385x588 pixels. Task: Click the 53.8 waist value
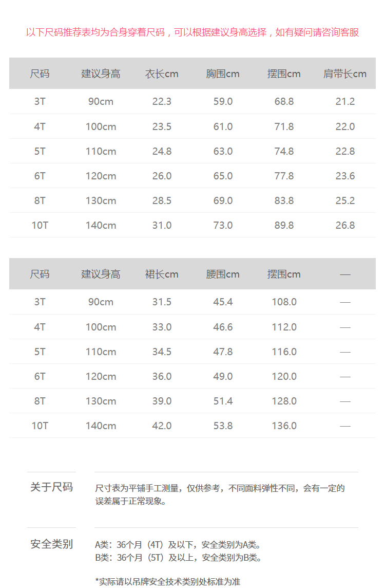point(223,426)
